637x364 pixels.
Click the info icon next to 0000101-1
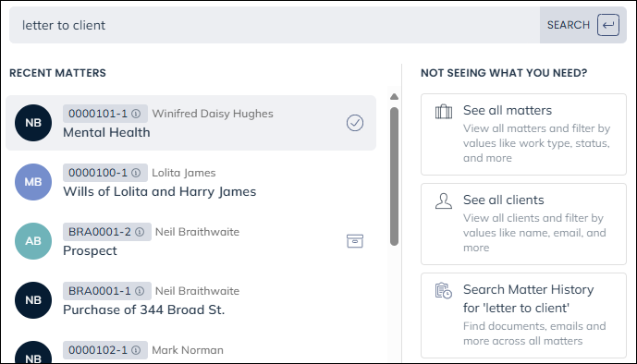click(x=136, y=114)
